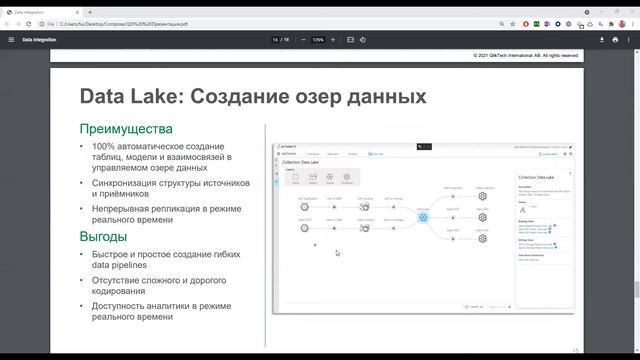Image resolution: width=640 pixels, height=360 pixels.
Task: Go back in browser history
Action: (7, 24)
